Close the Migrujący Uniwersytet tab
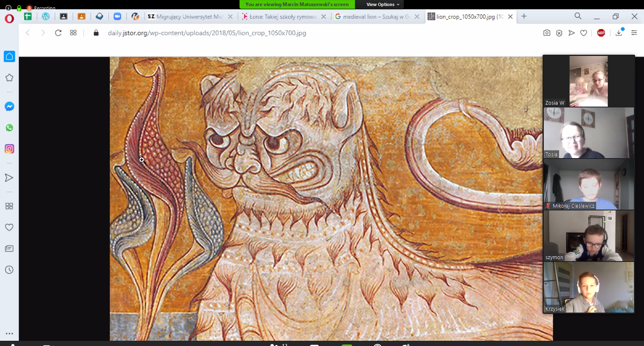Viewport: 644px width, 346px height. (230, 16)
